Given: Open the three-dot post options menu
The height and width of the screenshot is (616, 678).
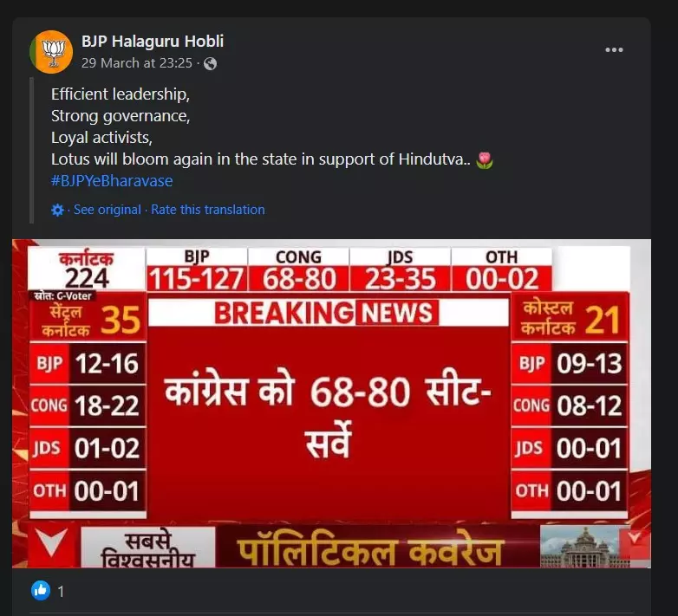Looking at the screenshot, I should 614,49.
